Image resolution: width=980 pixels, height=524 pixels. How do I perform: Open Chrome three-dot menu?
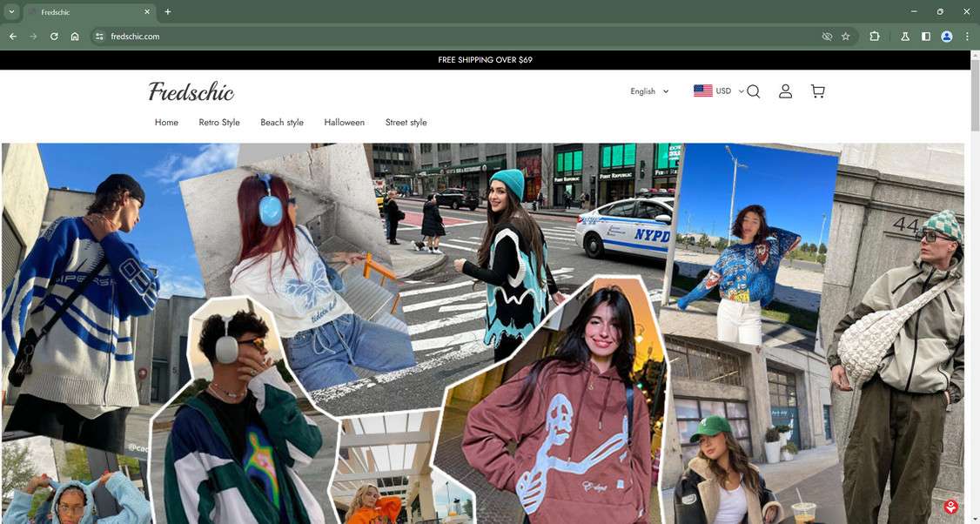click(x=967, y=37)
